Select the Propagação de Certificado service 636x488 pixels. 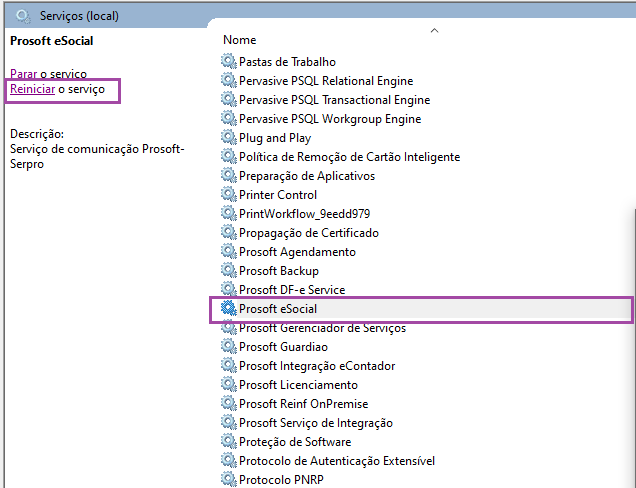coord(309,233)
